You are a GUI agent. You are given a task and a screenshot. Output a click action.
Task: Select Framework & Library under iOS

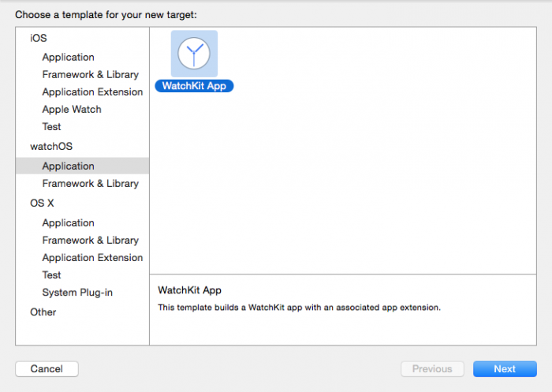[x=90, y=75]
